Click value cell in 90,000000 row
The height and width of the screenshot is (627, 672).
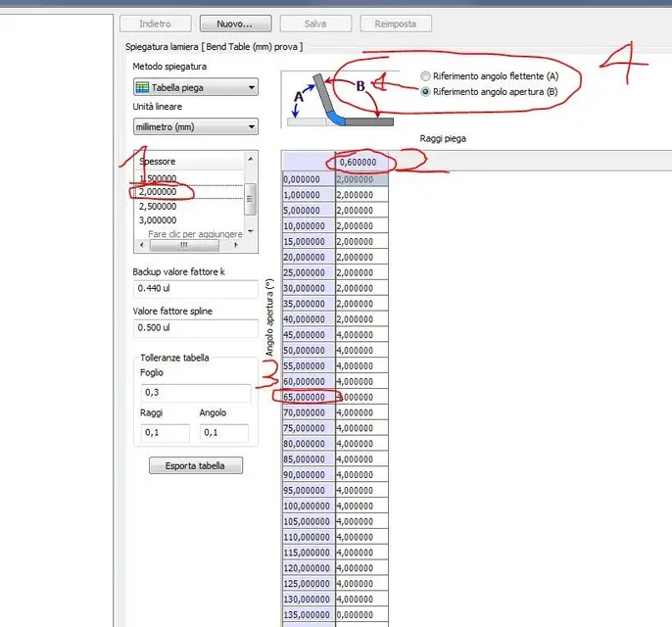pos(361,474)
